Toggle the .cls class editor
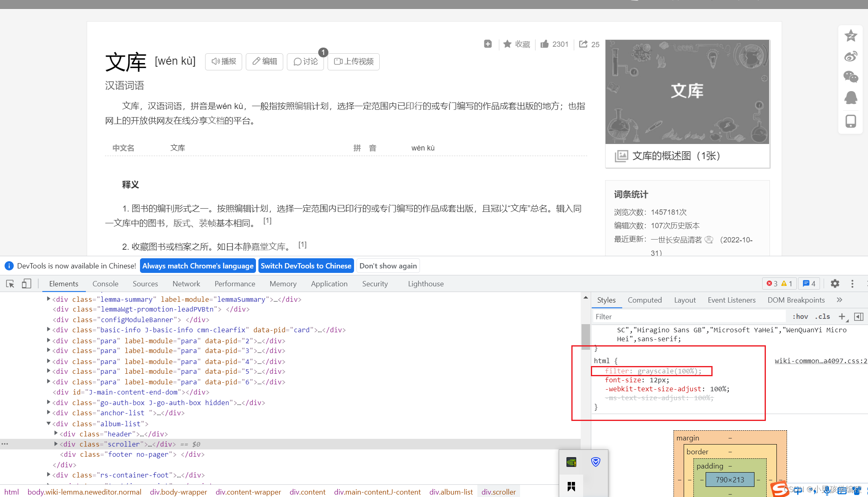The image size is (868, 497). 822,316
